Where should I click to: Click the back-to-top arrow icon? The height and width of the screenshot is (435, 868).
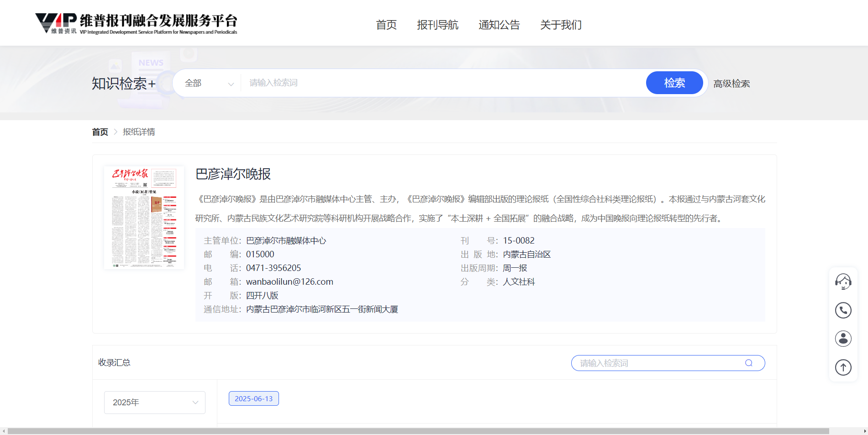(x=843, y=367)
